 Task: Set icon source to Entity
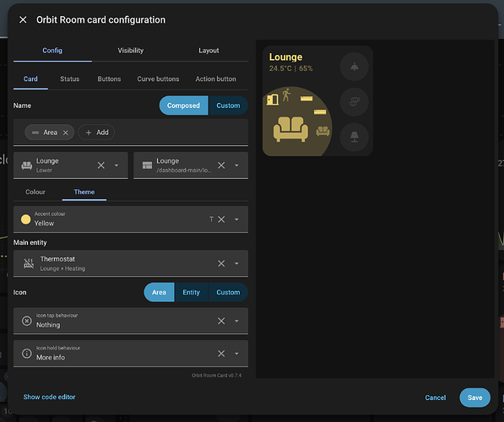pyautogui.click(x=192, y=292)
